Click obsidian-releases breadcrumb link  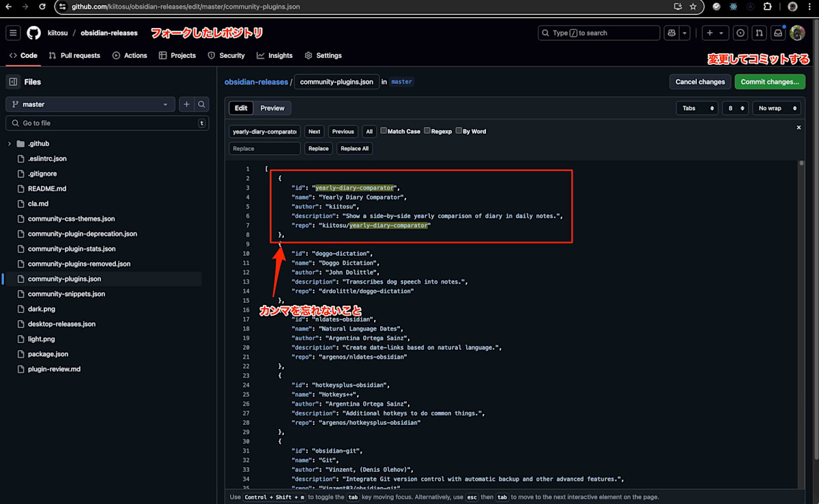tap(256, 82)
